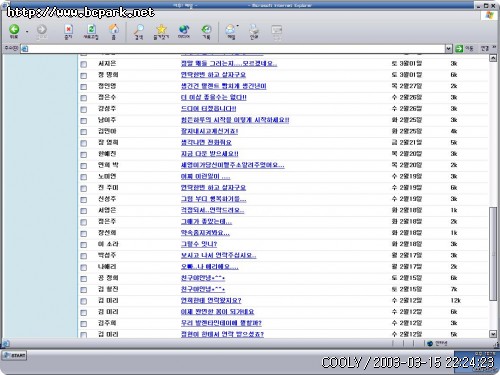Screen dimensions: 500x375
Task: Open the message '지금 다운 받으세요!!'
Action: [x=210, y=154]
